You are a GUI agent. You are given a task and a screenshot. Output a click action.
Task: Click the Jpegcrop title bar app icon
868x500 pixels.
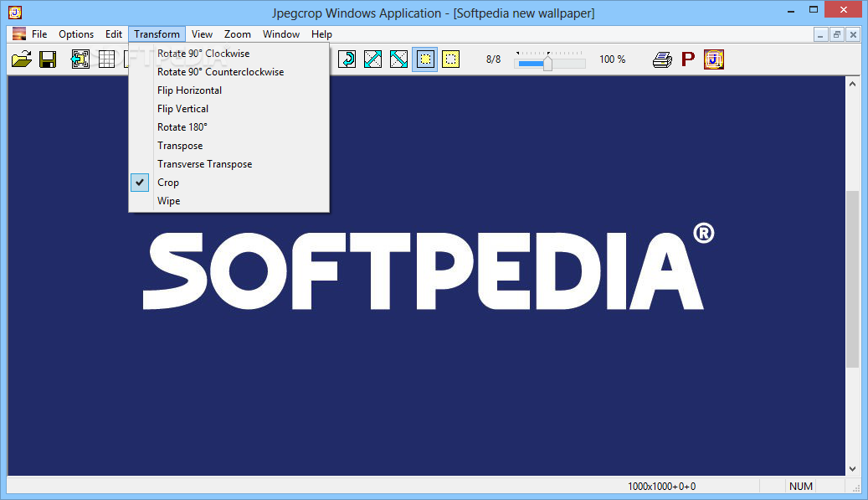click(15, 13)
